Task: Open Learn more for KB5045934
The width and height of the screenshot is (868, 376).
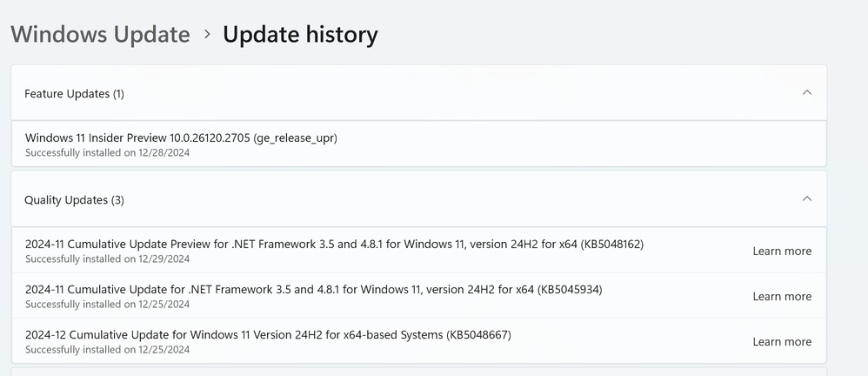Action: (x=782, y=297)
